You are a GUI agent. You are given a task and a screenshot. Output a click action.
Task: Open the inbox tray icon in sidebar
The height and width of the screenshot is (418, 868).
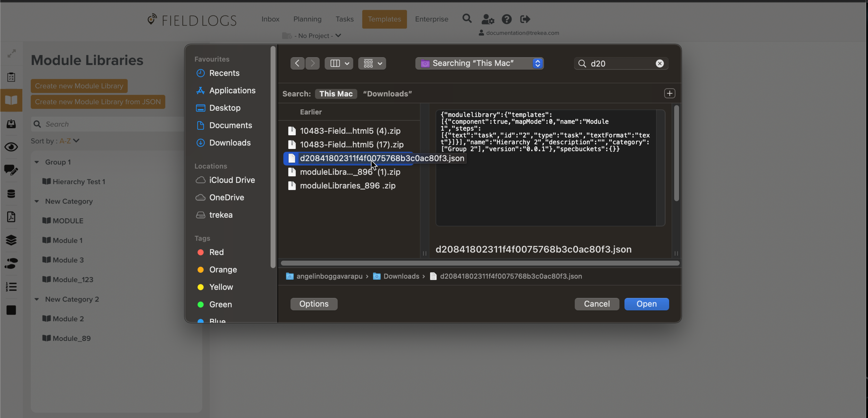tap(11, 124)
